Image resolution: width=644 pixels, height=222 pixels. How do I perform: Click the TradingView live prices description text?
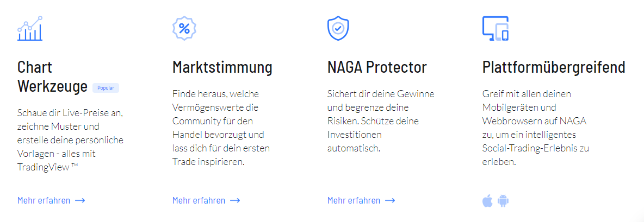point(70,140)
